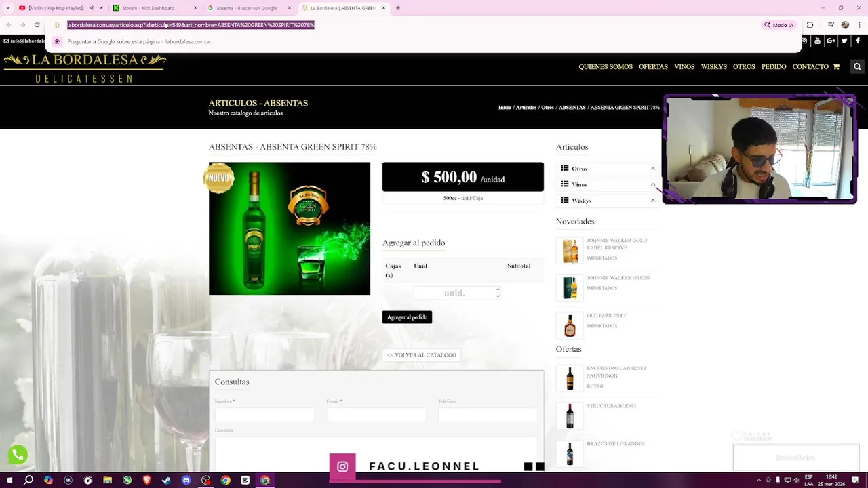Open the CONTACTO menu item
The width and height of the screenshot is (868, 488).
coord(810,66)
